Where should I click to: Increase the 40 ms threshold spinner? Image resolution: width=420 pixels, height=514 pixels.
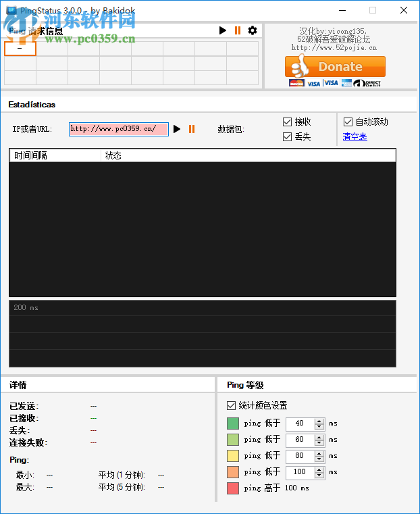(x=319, y=421)
